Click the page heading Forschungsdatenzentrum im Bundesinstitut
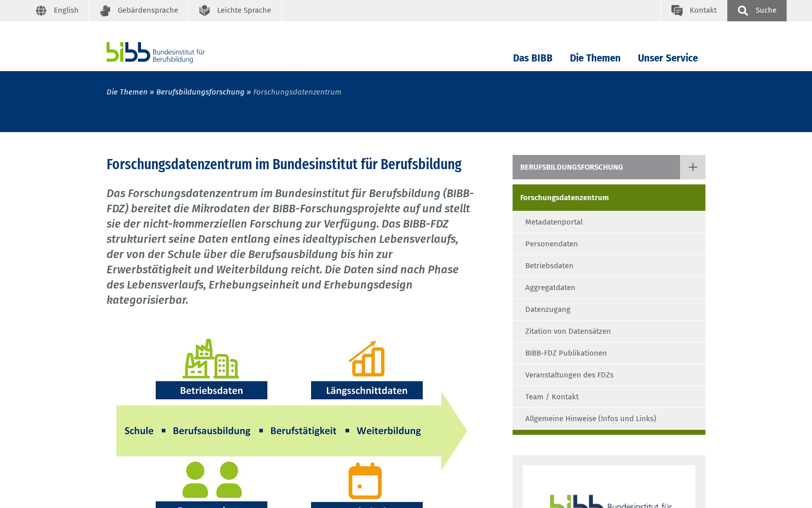This screenshot has height=508, width=812. 284,165
